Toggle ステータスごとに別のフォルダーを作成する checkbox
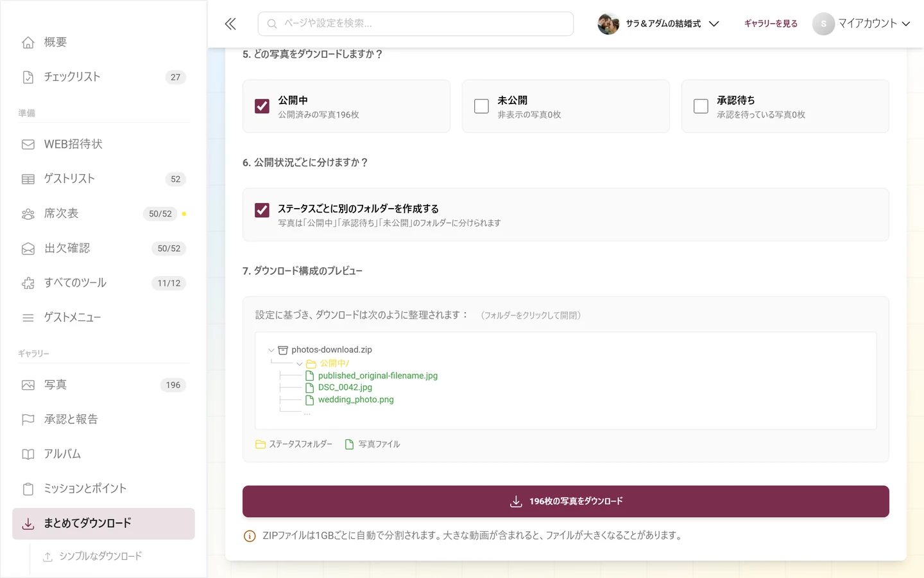This screenshot has width=924, height=578. pyautogui.click(x=262, y=210)
